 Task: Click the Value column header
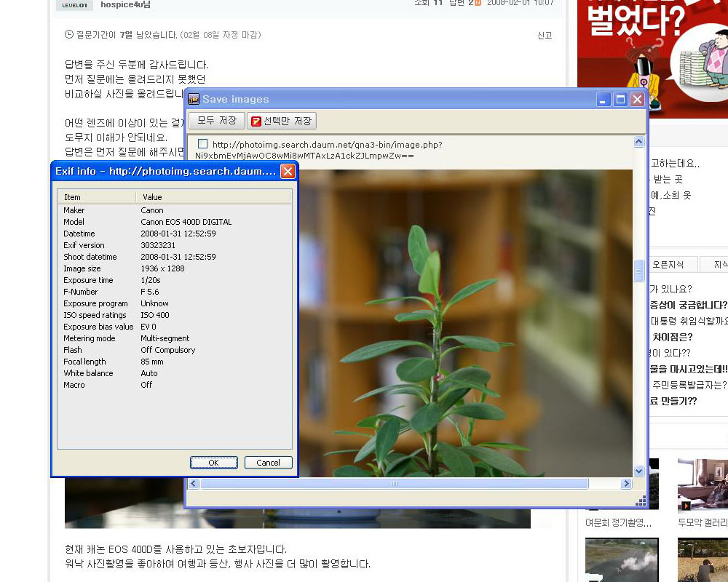(213, 197)
